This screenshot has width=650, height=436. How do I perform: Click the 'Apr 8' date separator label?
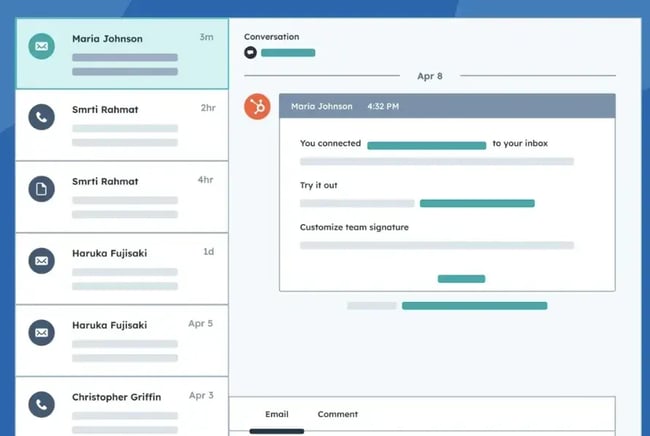[430, 76]
